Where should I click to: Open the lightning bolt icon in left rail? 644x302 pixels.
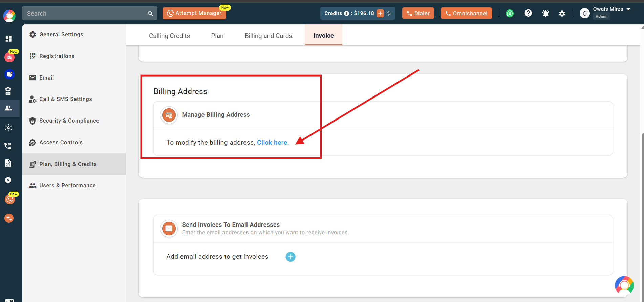(8, 180)
